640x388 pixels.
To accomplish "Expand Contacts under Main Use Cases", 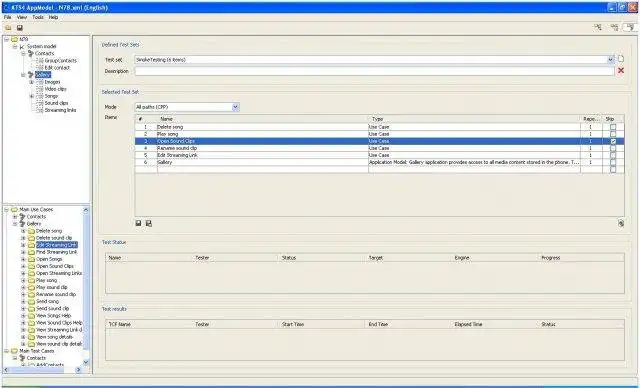I will pos(15,217).
